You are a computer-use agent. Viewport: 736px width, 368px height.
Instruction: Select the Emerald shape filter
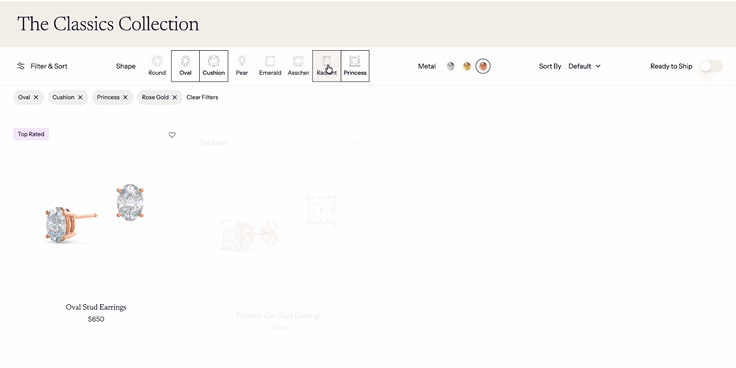pyautogui.click(x=270, y=66)
